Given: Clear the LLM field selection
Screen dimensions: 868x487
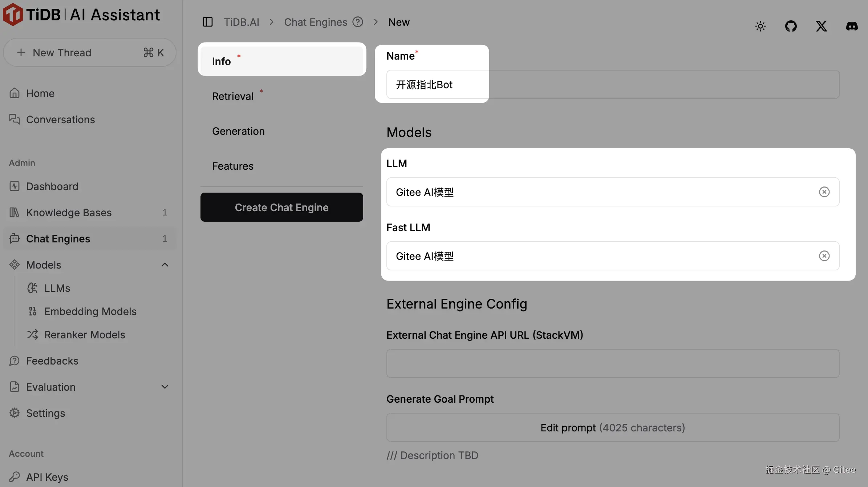Looking at the screenshot, I should point(824,192).
